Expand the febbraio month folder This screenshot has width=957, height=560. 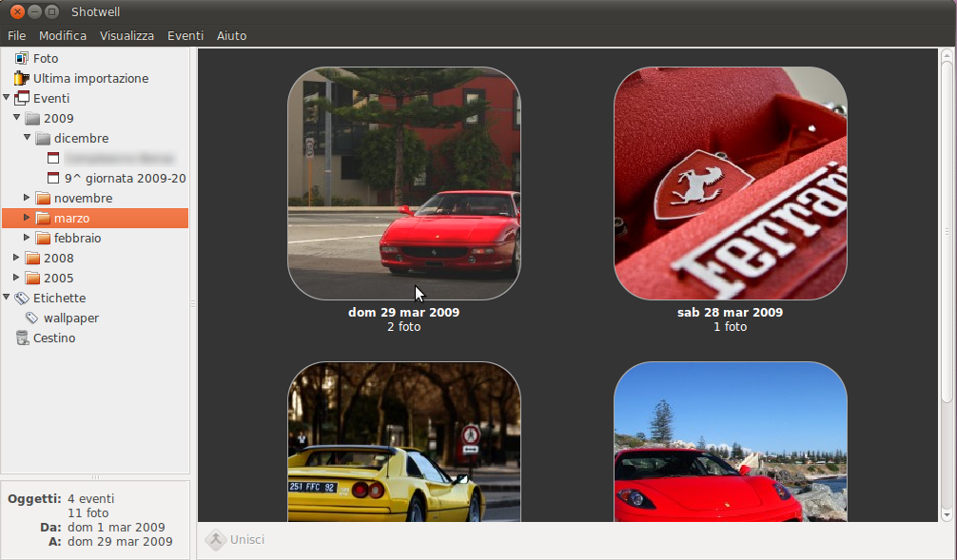27,238
